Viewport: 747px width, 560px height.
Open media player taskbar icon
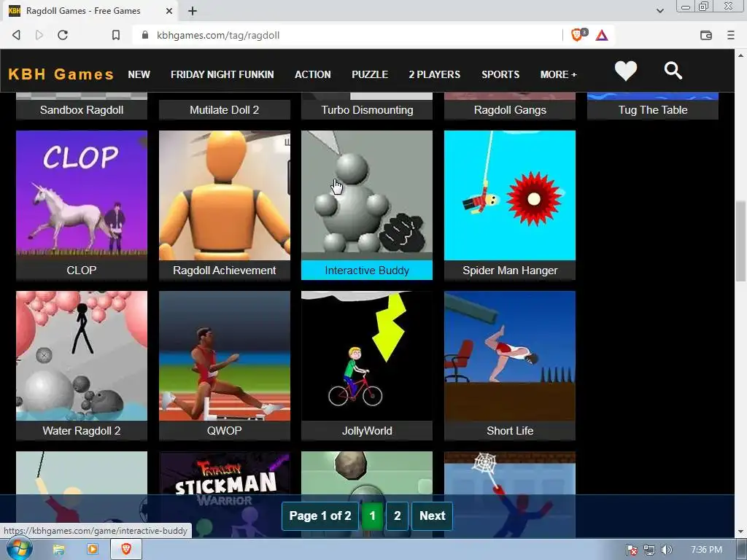pos(93,550)
